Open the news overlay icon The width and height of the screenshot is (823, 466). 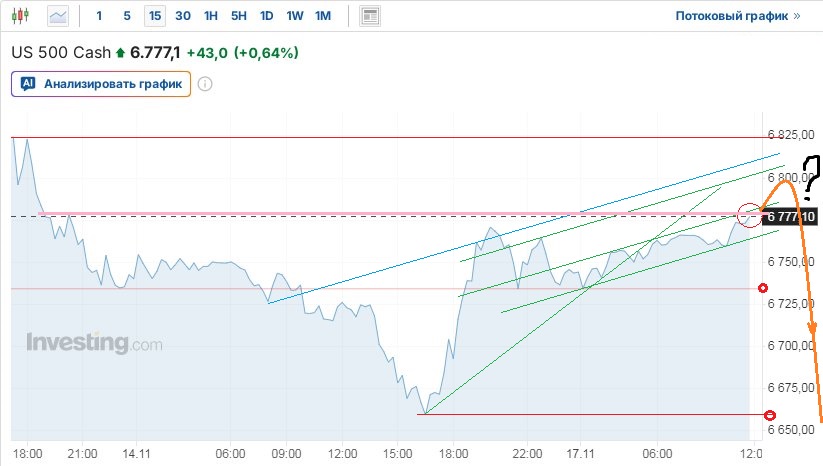coord(370,16)
